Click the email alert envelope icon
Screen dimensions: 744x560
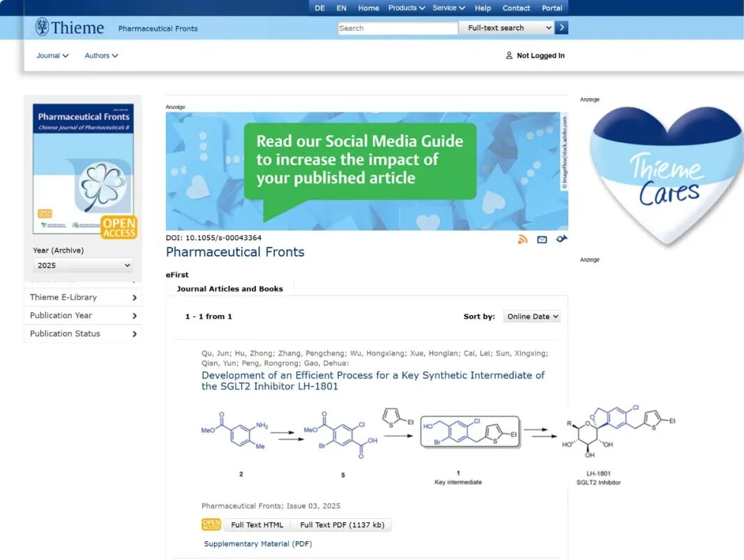point(542,240)
